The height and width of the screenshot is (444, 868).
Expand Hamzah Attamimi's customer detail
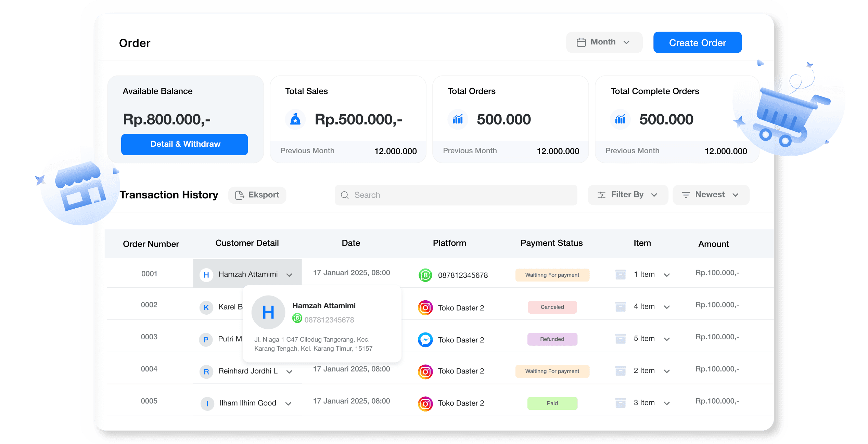(289, 275)
